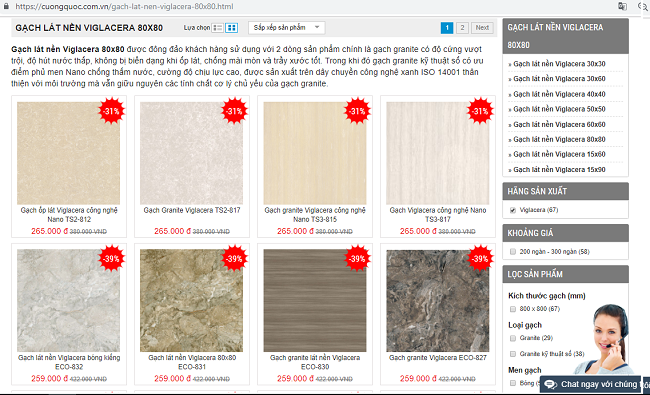Click the 259.000 đ price of ECO-830
Screen dimensions: 650x395
tap(295, 379)
